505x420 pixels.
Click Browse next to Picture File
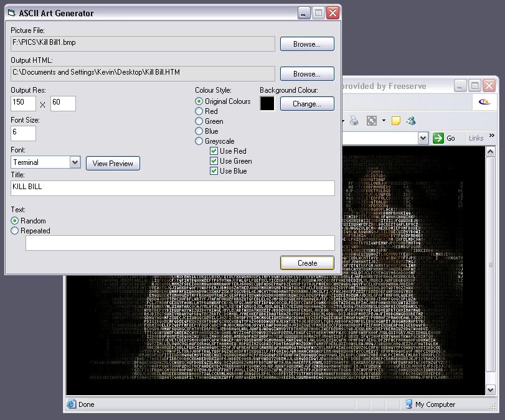(307, 44)
